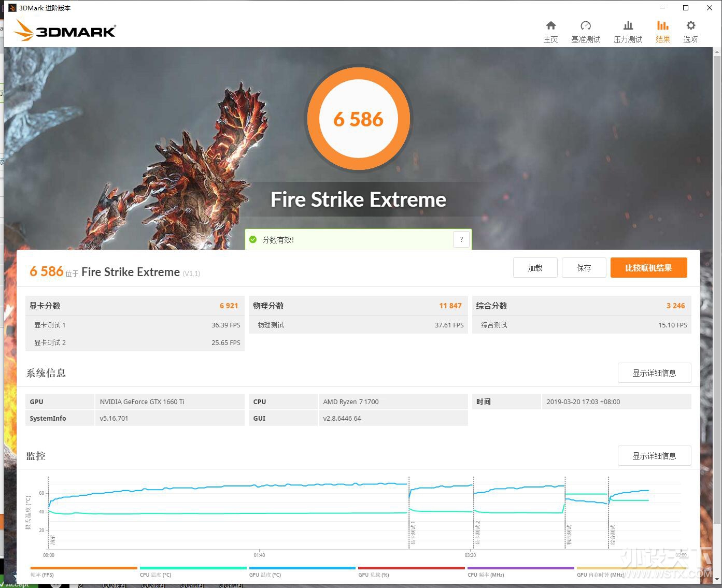Click the last 综合测试 chart marker
Image resolution: width=722 pixels, height=588 pixels.
(x=612, y=535)
